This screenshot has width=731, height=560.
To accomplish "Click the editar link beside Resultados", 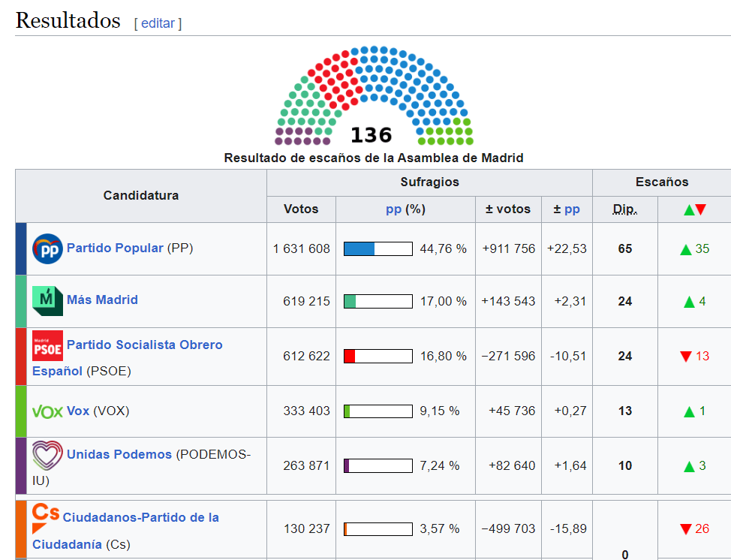I will point(158,23).
